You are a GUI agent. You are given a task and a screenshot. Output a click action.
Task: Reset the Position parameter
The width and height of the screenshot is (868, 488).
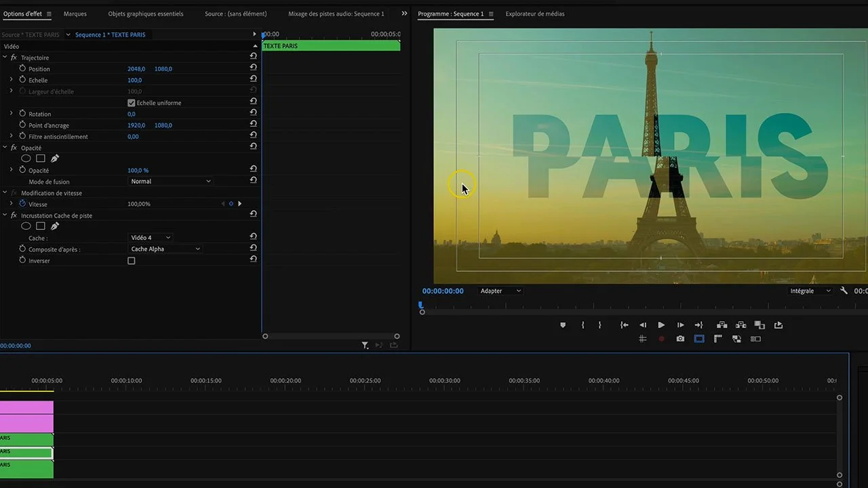pos(253,68)
